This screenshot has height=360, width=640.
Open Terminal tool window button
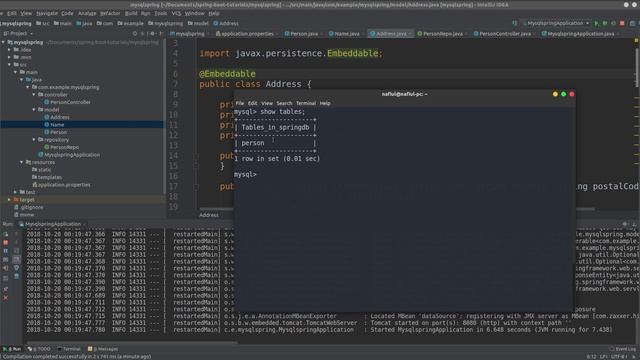(69, 349)
